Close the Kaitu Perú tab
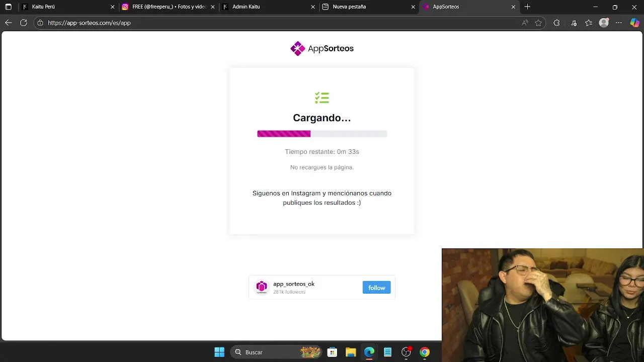This screenshot has height=362, width=644. pyautogui.click(x=113, y=7)
